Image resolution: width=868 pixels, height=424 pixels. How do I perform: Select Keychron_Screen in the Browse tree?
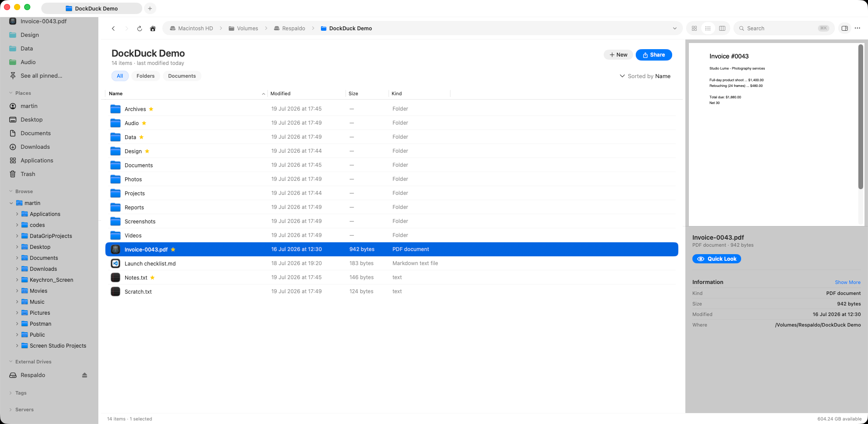tap(51, 280)
